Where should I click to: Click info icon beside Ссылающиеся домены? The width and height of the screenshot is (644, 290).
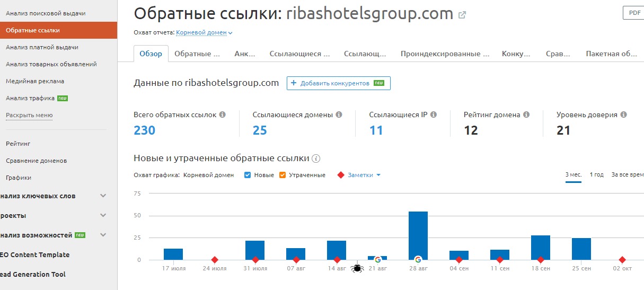click(339, 115)
